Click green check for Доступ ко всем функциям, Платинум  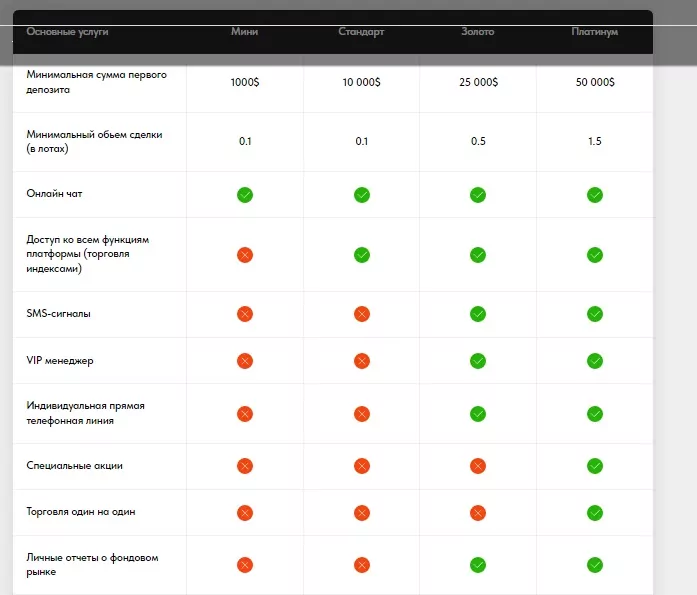(595, 255)
